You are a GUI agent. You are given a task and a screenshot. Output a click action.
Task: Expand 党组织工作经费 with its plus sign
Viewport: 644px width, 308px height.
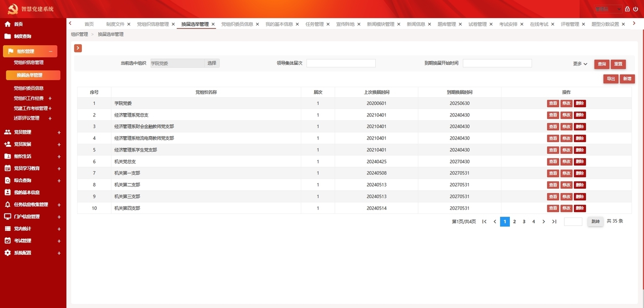tap(50, 98)
